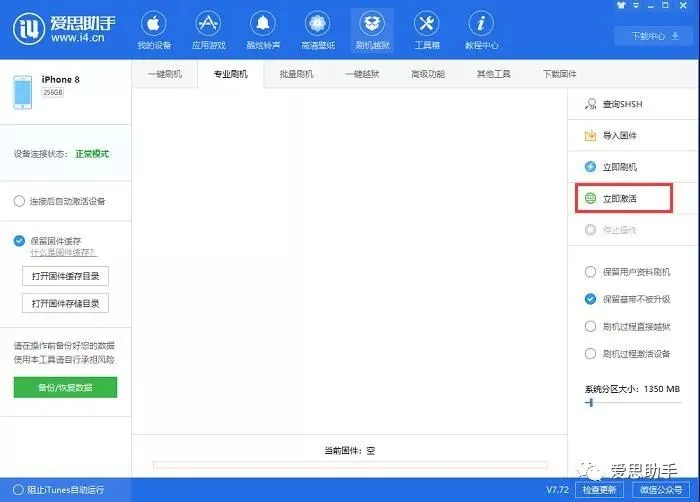The height and width of the screenshot is (502, 700).
Task: Open 高清壁纸 wallpapers section
Action: (317, 30)
